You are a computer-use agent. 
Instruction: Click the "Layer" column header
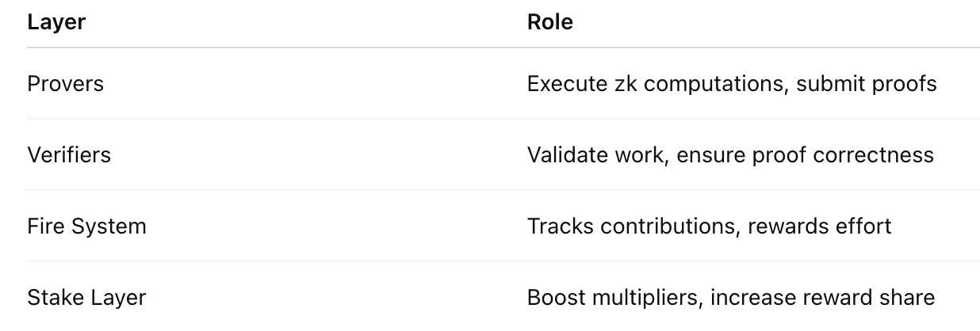click(x=56, y=22)
